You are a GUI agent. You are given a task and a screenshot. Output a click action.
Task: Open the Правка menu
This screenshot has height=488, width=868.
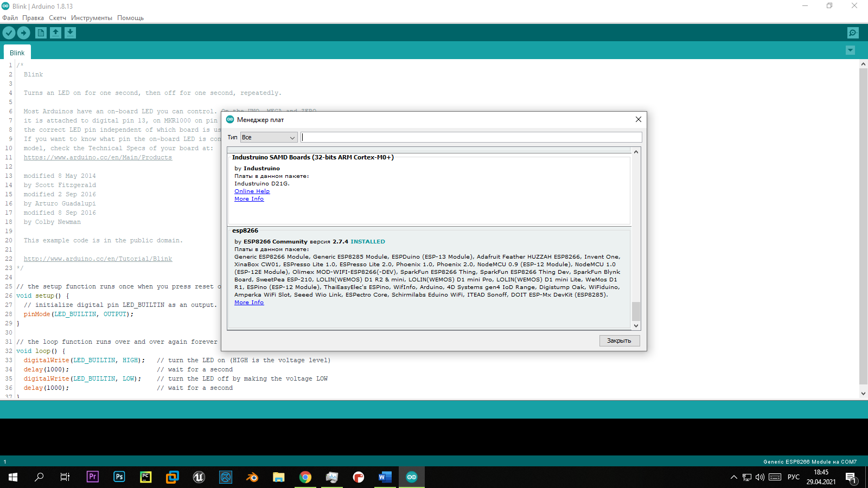pyautogui.click(x=33, y=18)
